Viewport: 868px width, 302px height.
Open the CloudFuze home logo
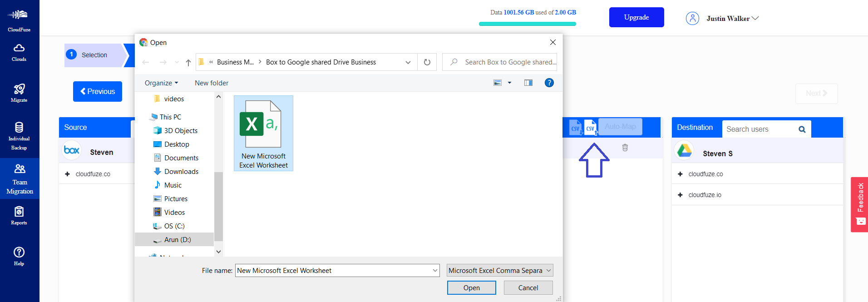(x=19, y=20)
